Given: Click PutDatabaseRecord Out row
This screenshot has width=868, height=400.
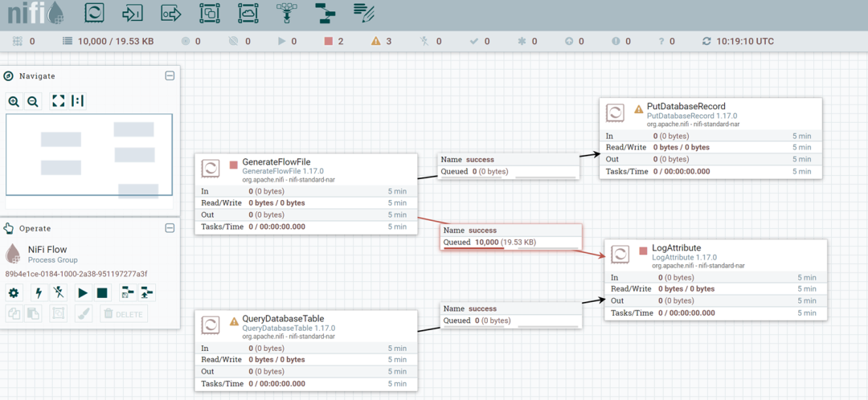Looking at the screenshot, I should [710, 159].
